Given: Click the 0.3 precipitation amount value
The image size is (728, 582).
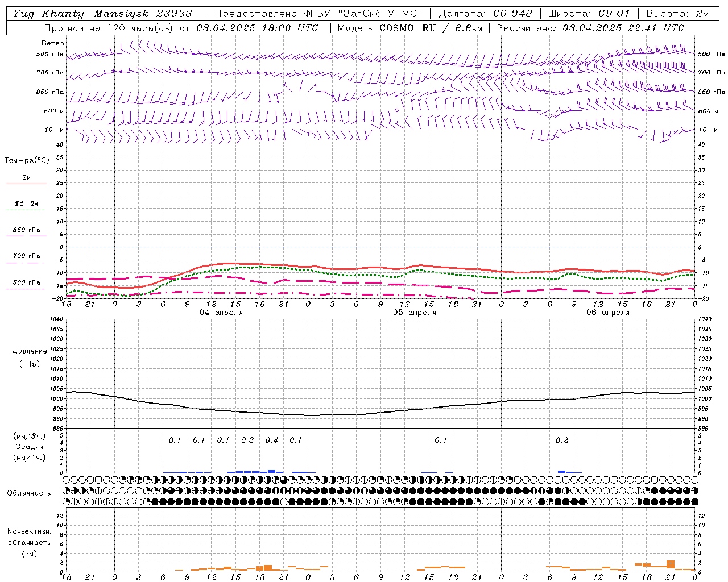Looking at the screenshot, I should click(247, 440).
